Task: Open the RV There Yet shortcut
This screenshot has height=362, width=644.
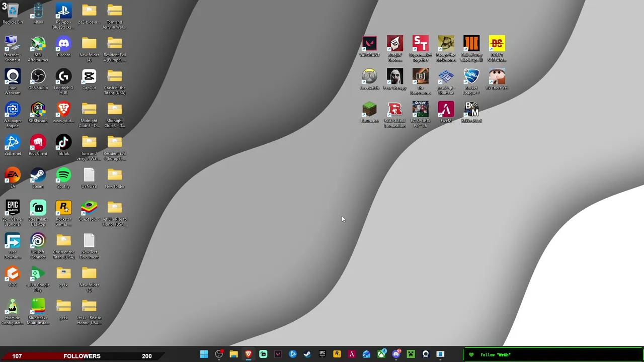Action: click(497, 79)
